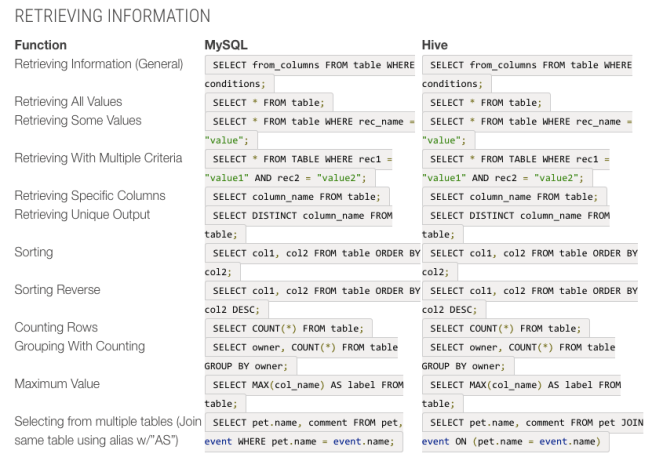Click the RETRIEVING INFORMATION section heading
Screen dimensions: 663x461
(112, 16)
